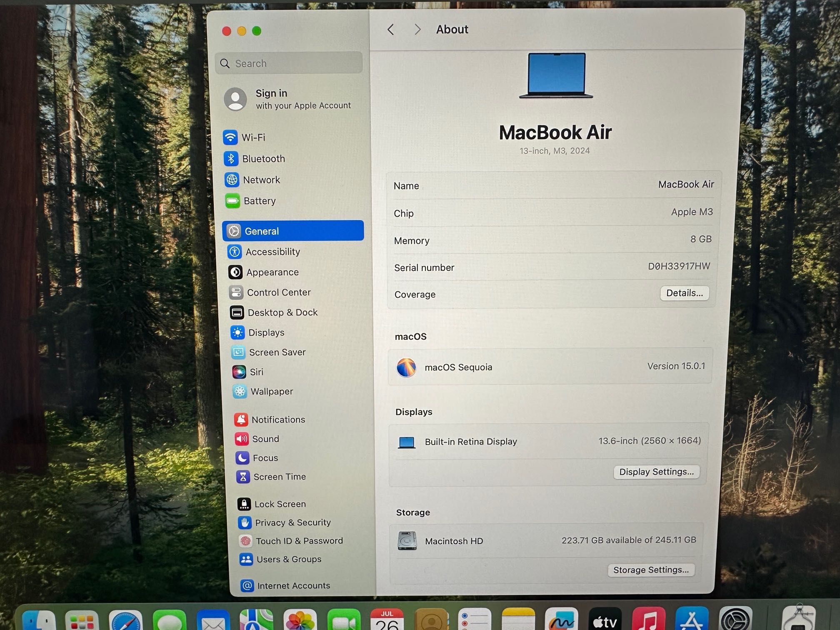Click the macOS Sequoia row
This screenshot has width=840, height=630.
click(x=550, y=367)
